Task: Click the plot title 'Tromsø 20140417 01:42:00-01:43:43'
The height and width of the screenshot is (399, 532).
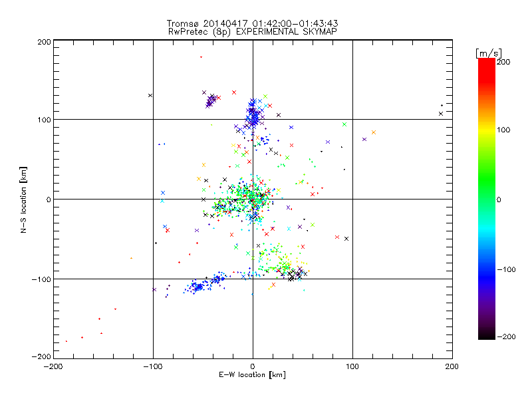Action: click(252, 23)
